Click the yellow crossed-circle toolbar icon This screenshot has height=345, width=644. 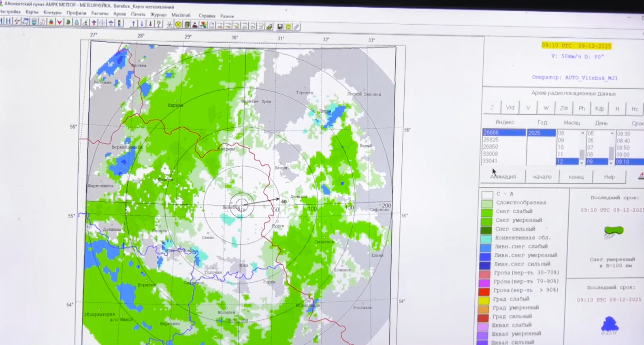coord(178,25)
